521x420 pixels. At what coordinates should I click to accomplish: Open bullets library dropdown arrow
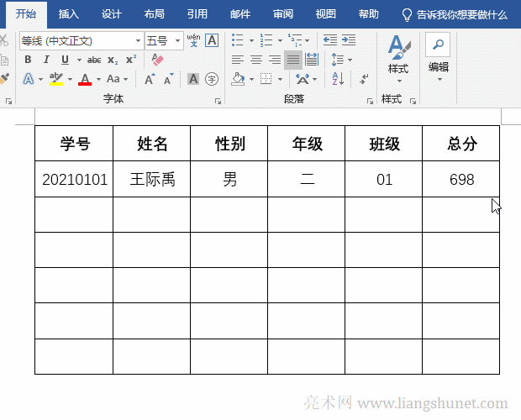[x=251, y=40]
